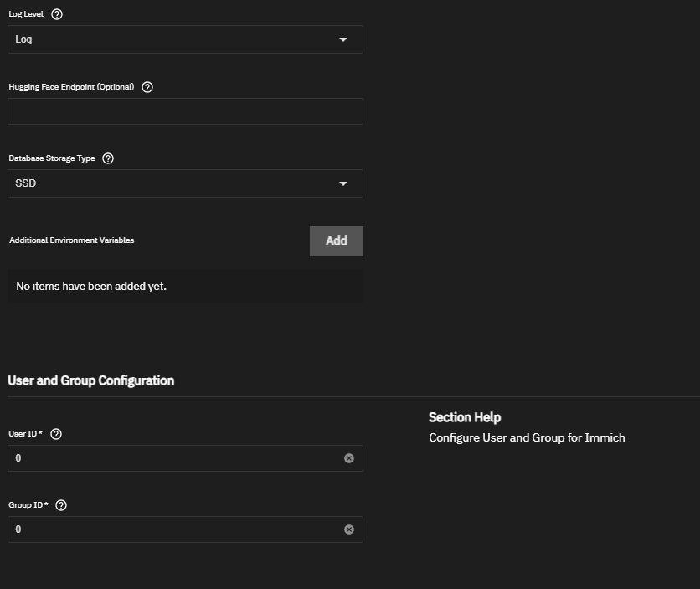Image resolution: width=700 pixels, height=589 pixels.
Task: Open the Database Storage Type help tooltip
Action: (108, 158)
